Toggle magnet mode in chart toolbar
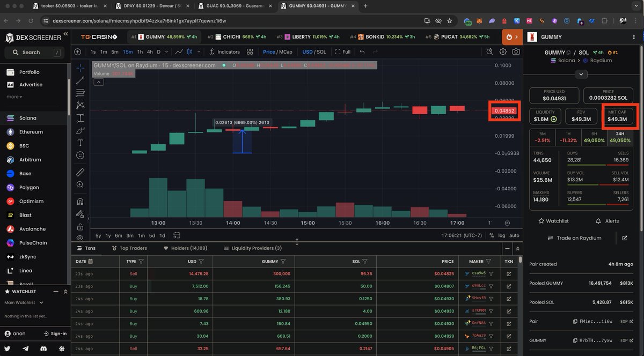 click(x=80, y=202)
